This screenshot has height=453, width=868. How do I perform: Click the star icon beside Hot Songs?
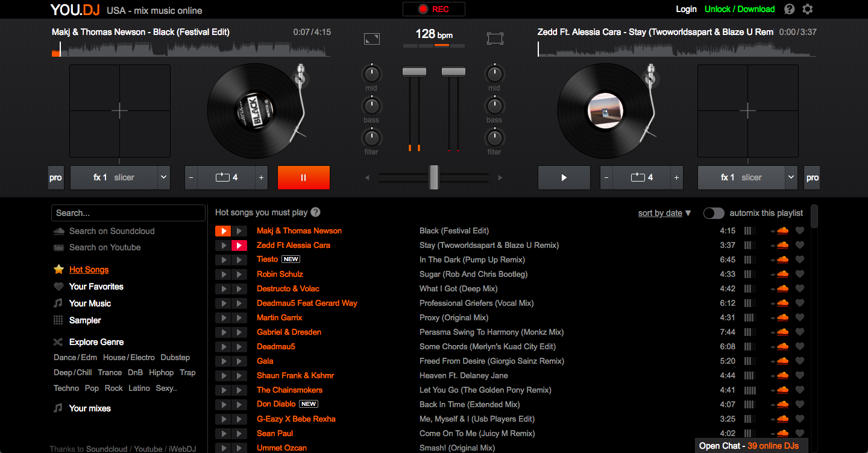[x=58, y=270]
